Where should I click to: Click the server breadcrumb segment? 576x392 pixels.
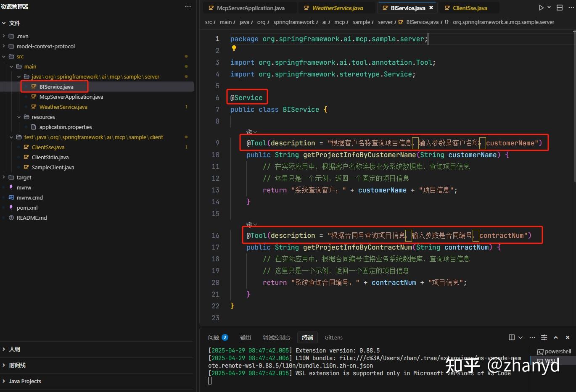385,22
